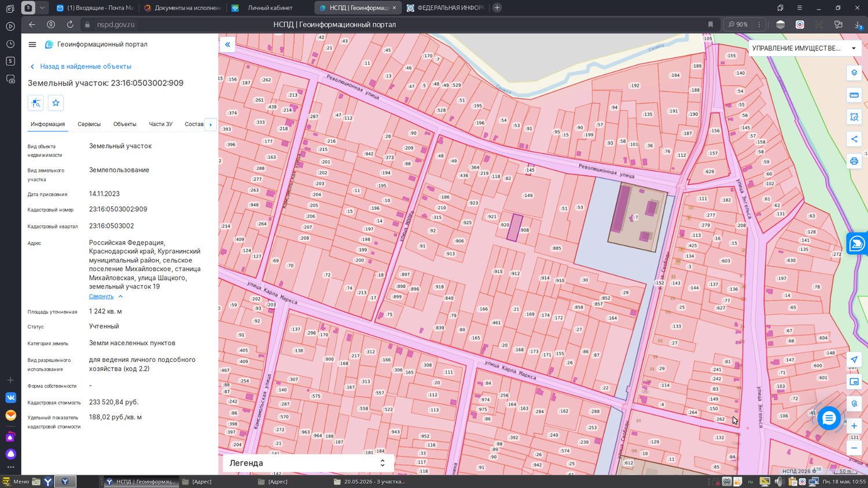Open the support chat bubble

[x=829, y=418]
